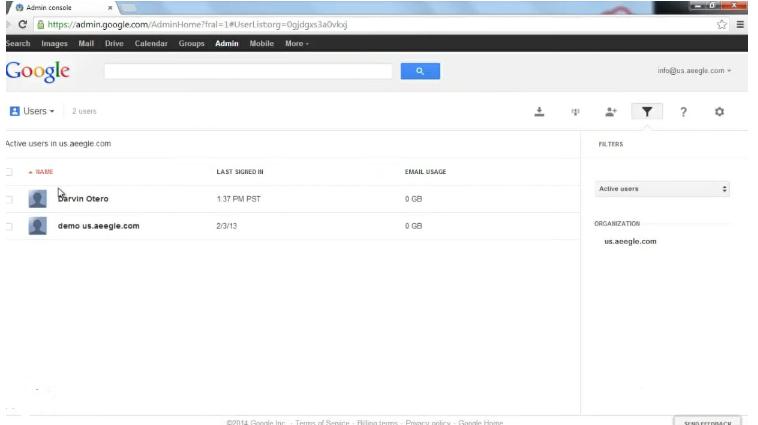The image size is (758, 425).
Task: Close the Admin console tab
Action: pyautogui.click(x=110, y=8)
